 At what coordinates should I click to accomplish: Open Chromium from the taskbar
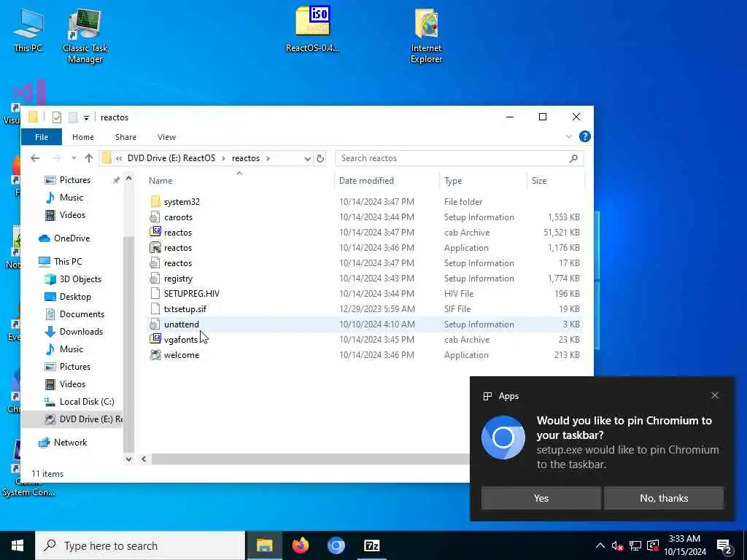[x=336, y=545]
